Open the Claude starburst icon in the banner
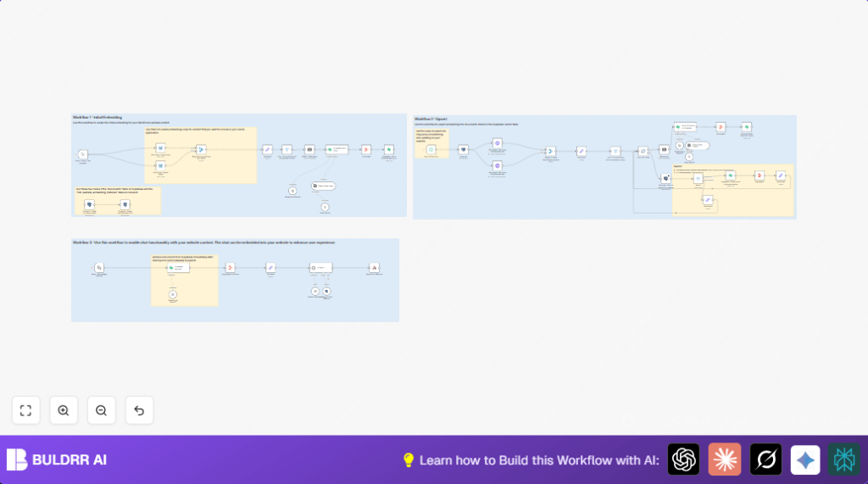The width and height of the screenshot is (868, 484). point(725,459)
